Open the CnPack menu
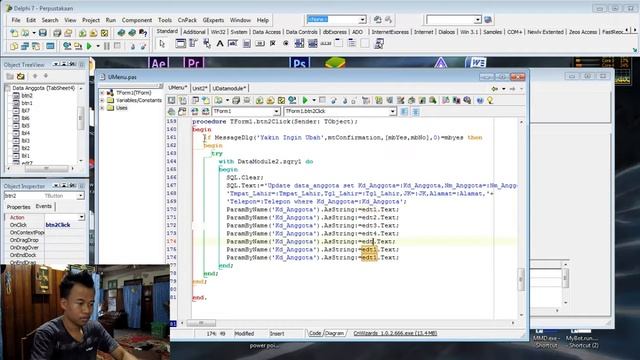The image size is (640, 360). [x=187, y=20]
